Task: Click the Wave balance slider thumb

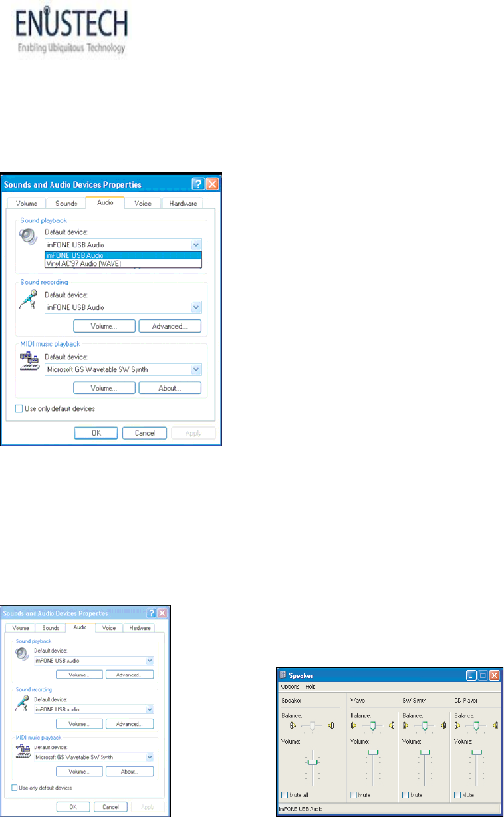Action: pyautogui.click(x=373, y=725)
